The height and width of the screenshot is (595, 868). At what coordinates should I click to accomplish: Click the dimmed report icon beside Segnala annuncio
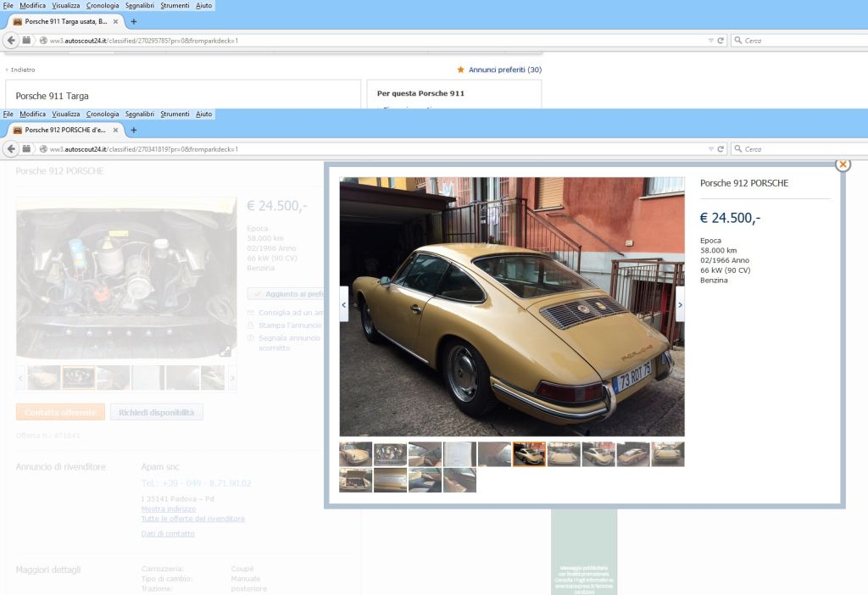(251, 337)
